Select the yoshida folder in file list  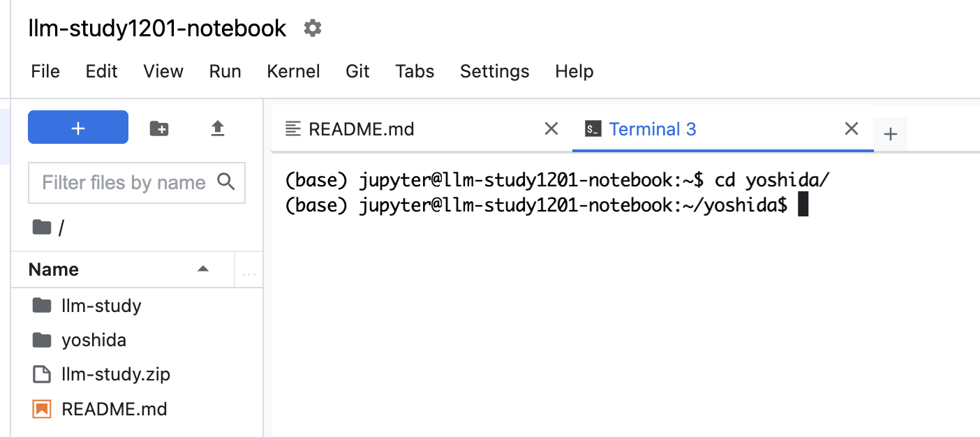click(94, 340)
